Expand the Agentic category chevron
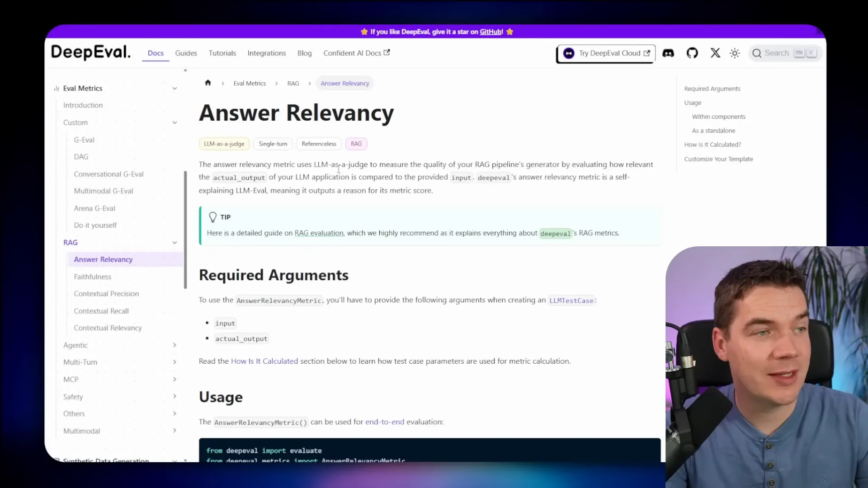The image size is (868, 488). (x=175, y=345)
